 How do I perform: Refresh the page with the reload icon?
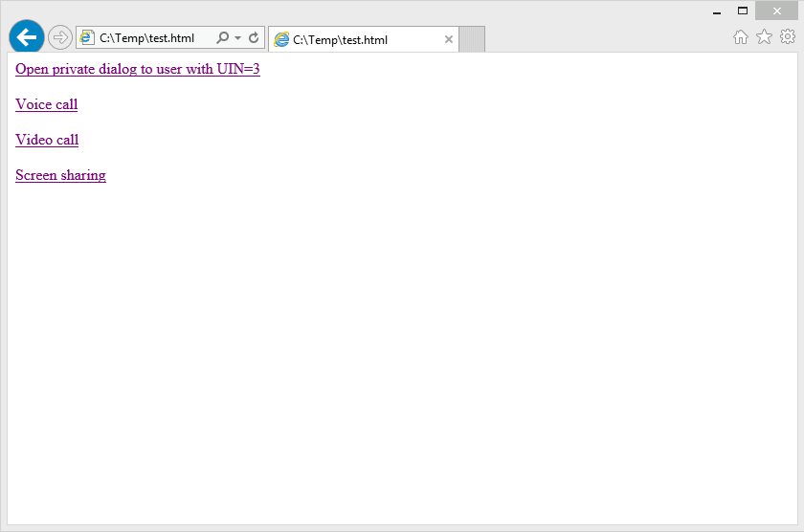click(x=254, y=38)
